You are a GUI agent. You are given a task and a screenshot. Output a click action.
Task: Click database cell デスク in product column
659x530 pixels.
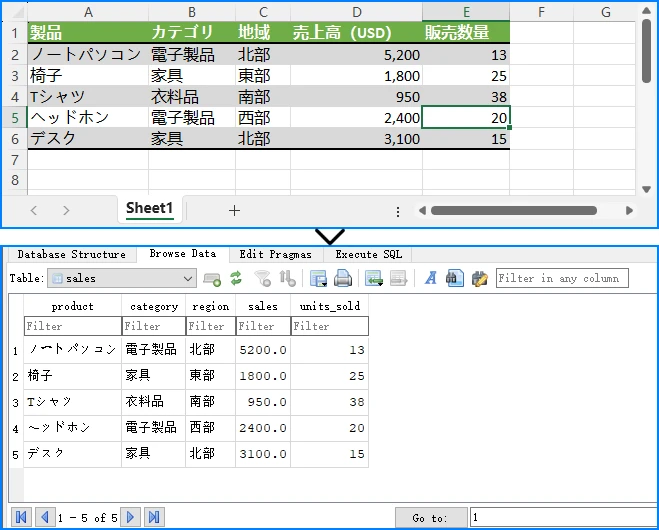73,454
